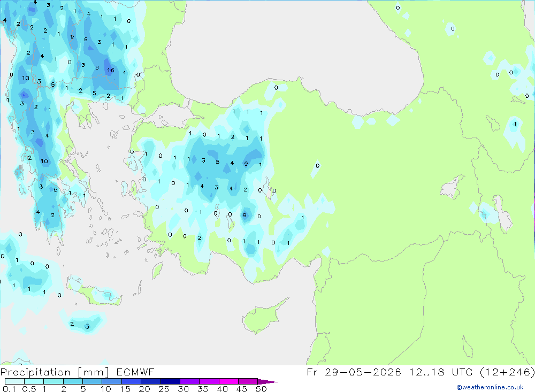This screenshot has height=392, width=535.
Task: Click the 25–30 mm legend color swatch
Action: [x=170, y=381]
